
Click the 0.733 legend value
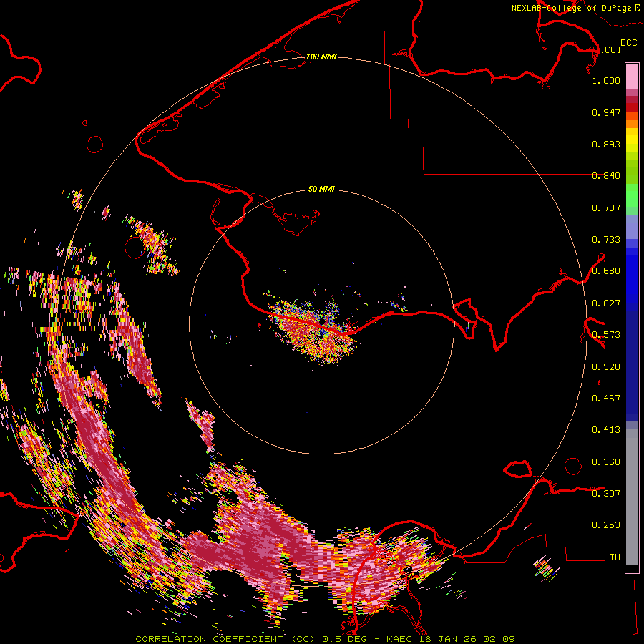coord(606,240)
